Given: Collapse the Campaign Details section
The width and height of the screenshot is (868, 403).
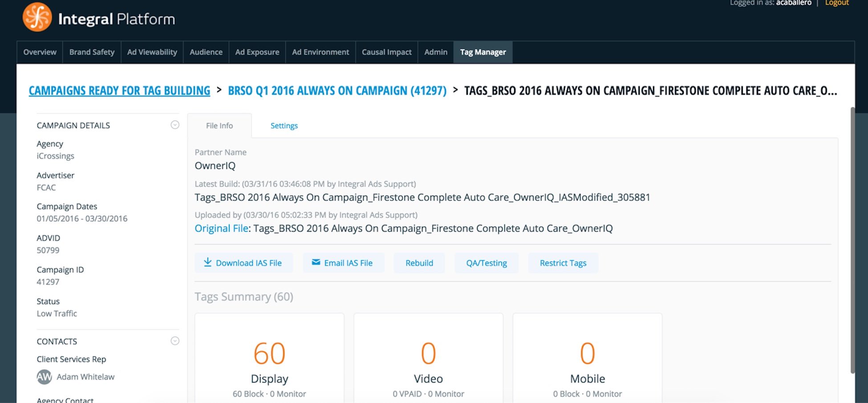Looking at the screenshot, I should 175,125.
